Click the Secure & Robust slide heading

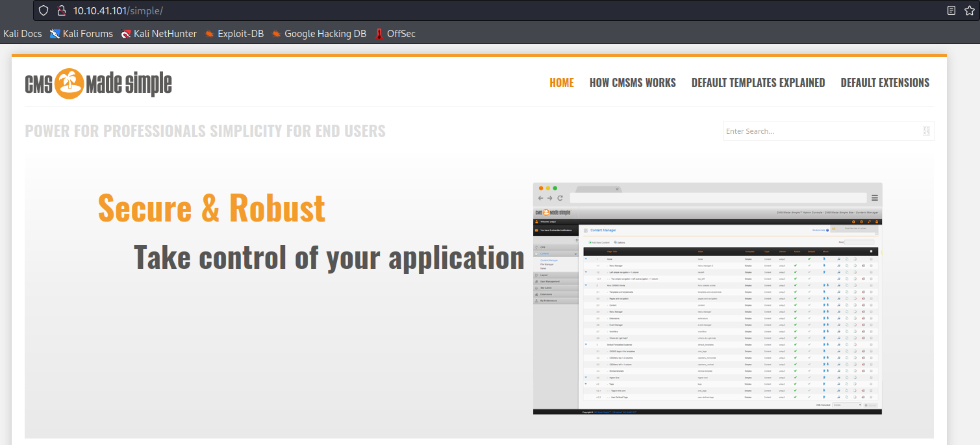211,208
